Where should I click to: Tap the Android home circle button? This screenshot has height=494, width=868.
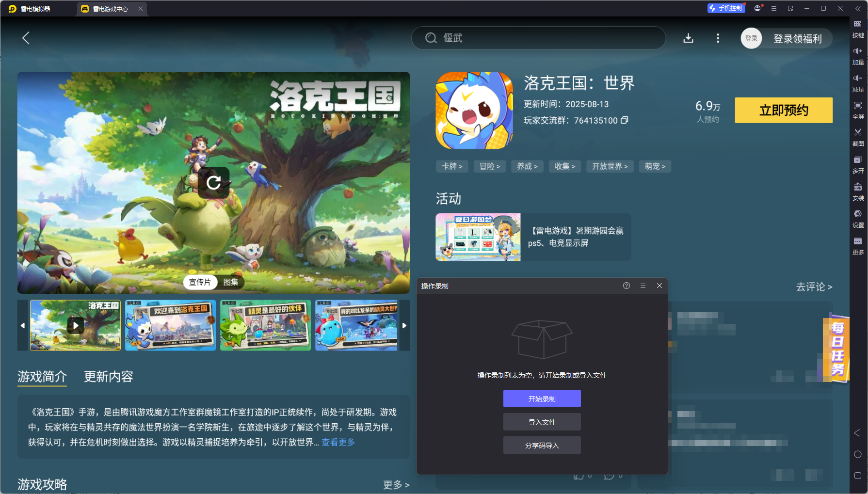click(857, 454)
